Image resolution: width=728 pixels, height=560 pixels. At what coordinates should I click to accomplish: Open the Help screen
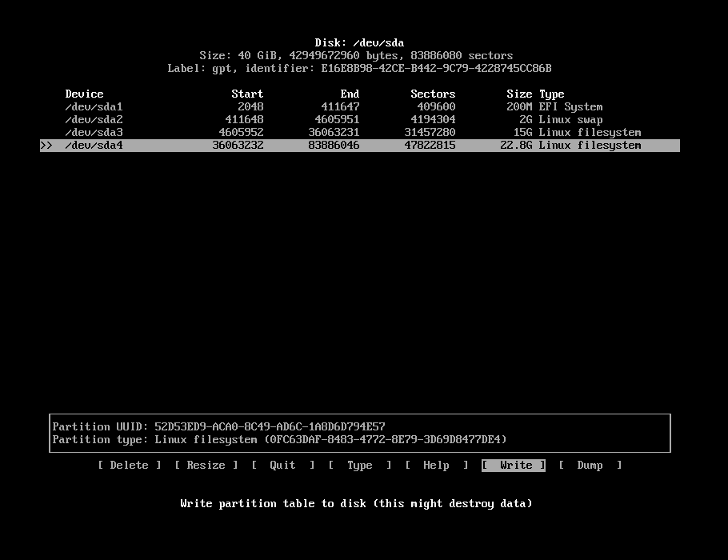(x=436, y=466)
